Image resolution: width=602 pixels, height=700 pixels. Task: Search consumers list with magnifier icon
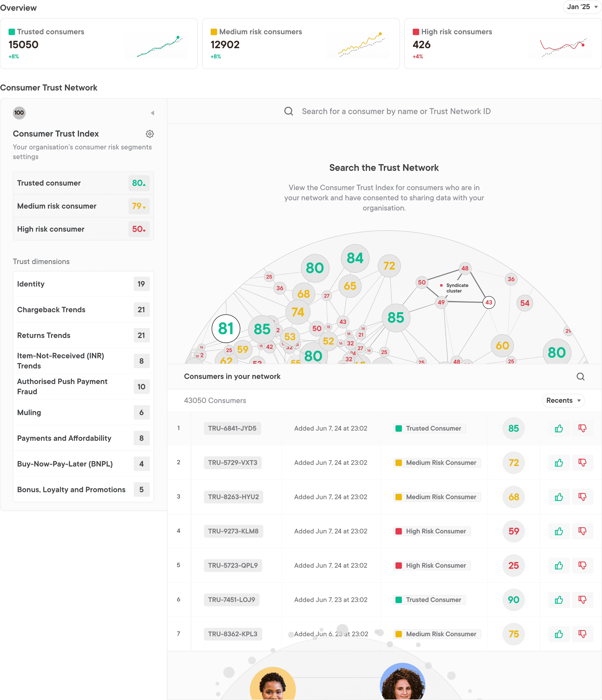pyautogui.click(x=580, y=376)
